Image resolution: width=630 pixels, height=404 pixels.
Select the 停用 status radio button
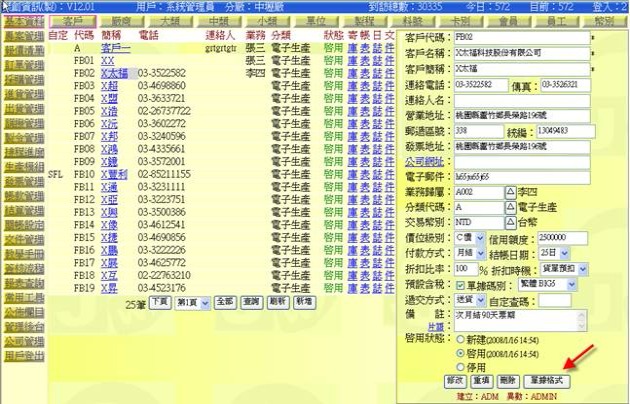tap(458, 367)
